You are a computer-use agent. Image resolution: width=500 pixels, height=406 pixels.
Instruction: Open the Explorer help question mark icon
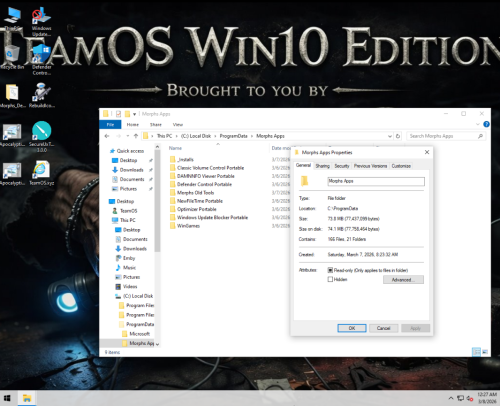coord(486,124)
